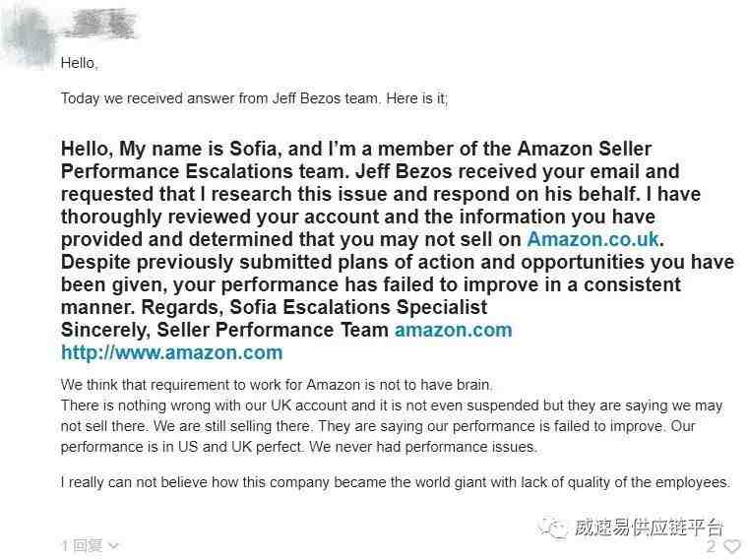Click the 1 回复 reply count text
The image size is (748, 560).
click(83, 545)
